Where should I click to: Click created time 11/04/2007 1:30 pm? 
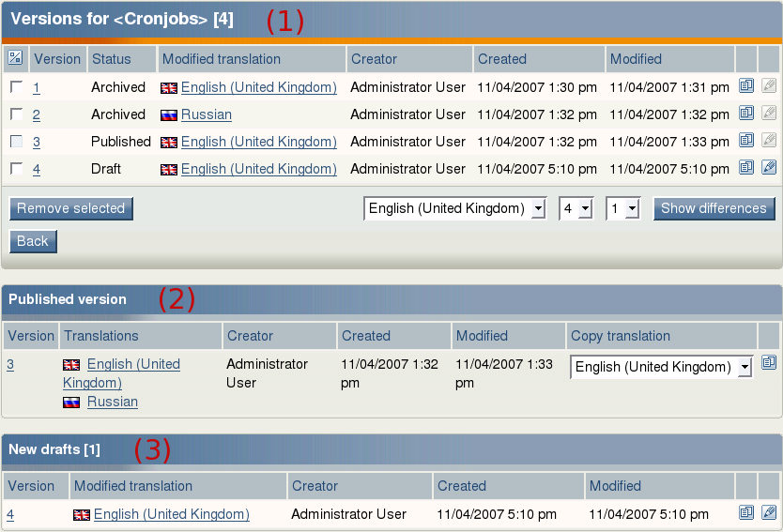pos(537,87)
